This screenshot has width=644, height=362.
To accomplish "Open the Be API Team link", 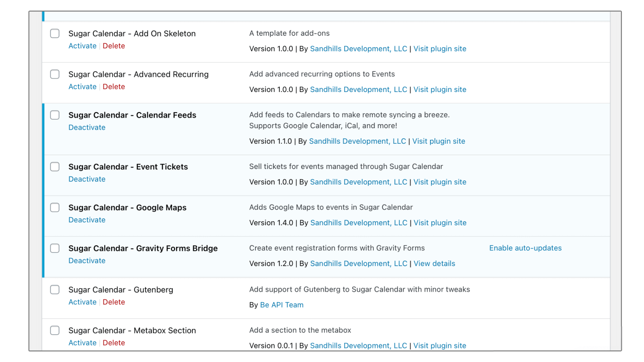I will [x=282, y=305].
